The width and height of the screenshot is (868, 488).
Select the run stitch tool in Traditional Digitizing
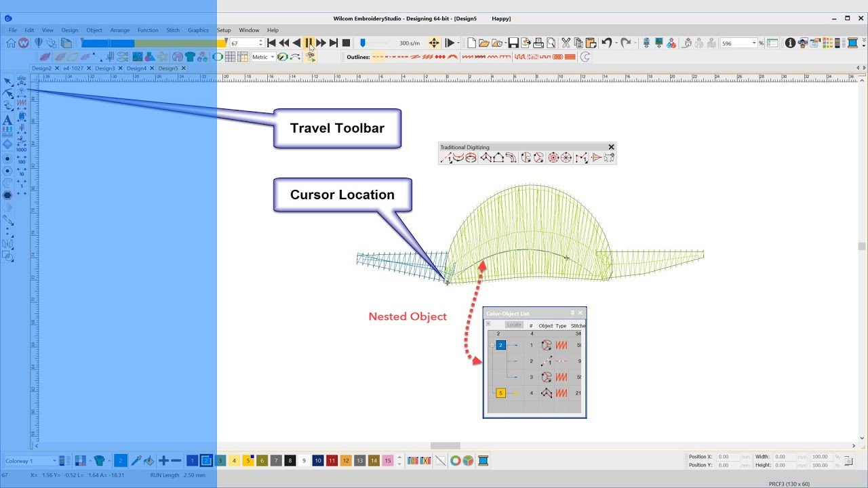[446, 158]
